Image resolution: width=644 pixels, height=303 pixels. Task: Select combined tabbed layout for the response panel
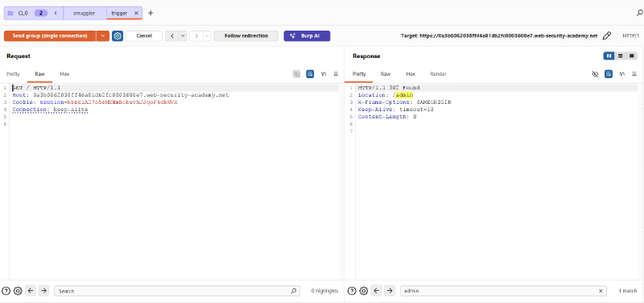[632, 56]
